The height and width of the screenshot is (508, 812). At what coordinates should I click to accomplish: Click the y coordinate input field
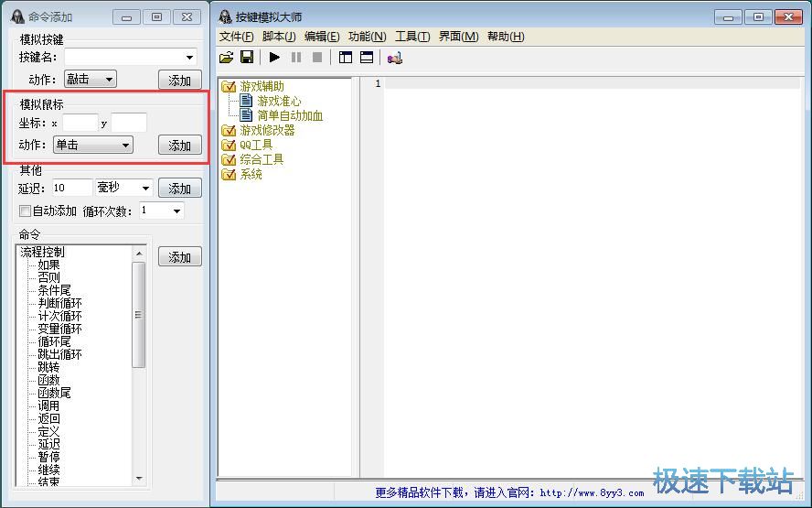[x=128, y=123]
